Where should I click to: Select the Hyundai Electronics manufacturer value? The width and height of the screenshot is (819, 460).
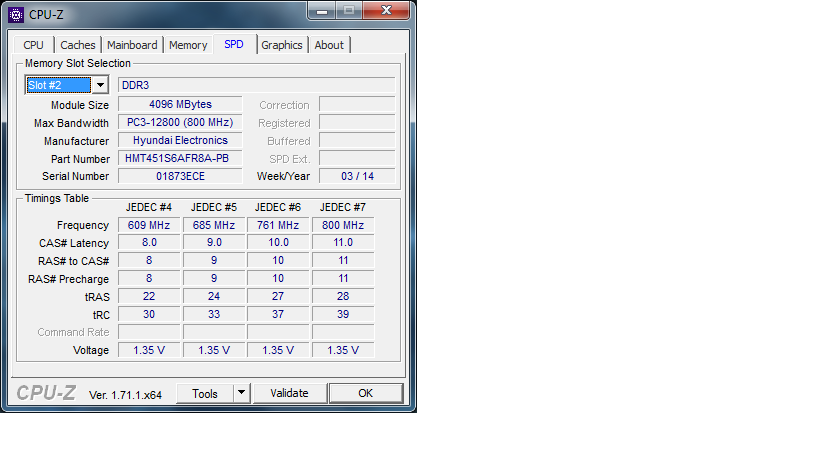pyautogui.click(x=180, y=140)
